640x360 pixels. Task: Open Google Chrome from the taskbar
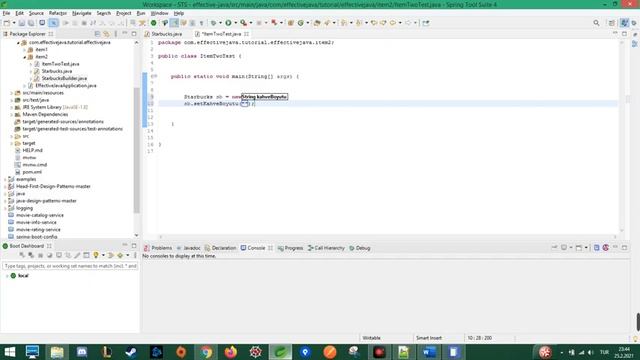coord(206,352)
